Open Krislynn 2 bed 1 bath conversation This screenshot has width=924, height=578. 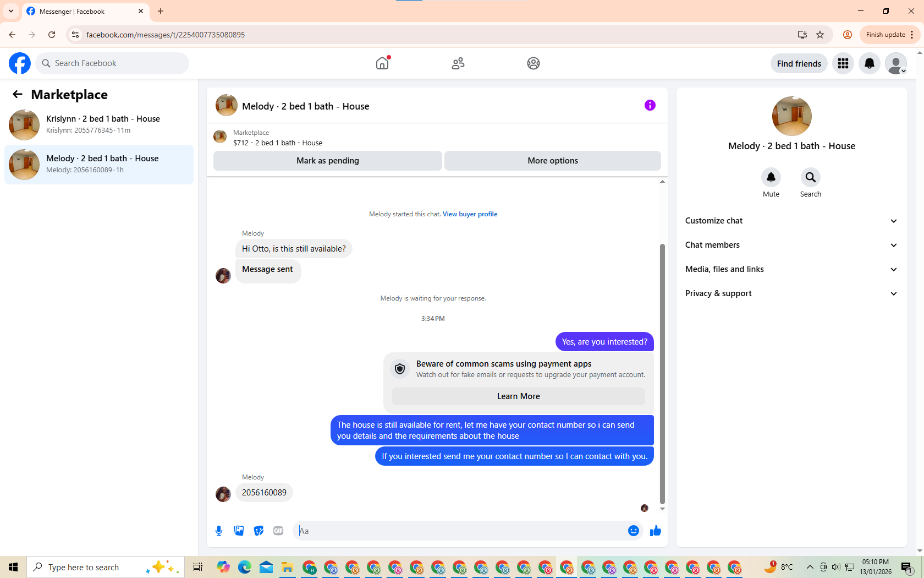(x=99, y=124)
